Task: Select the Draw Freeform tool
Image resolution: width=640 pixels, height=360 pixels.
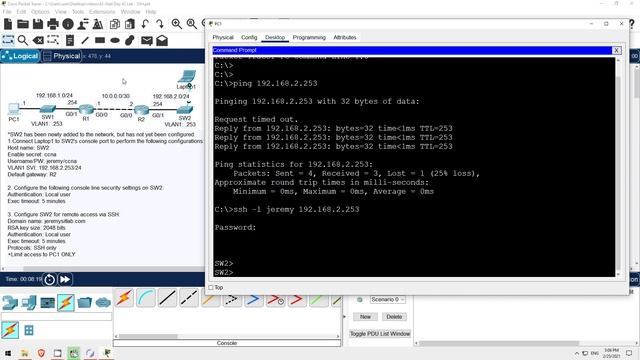Action: [x=130, y=40]
